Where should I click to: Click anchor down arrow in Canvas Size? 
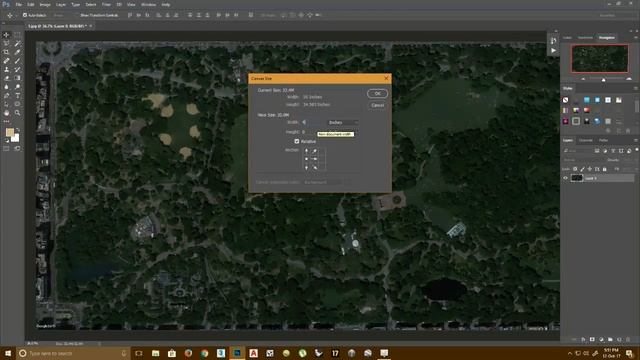tap(307, 167)
